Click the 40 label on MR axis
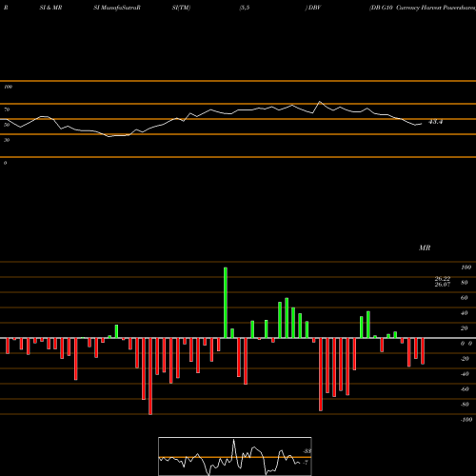This screenshot has width=476, height=476. [x=465, y=313]
